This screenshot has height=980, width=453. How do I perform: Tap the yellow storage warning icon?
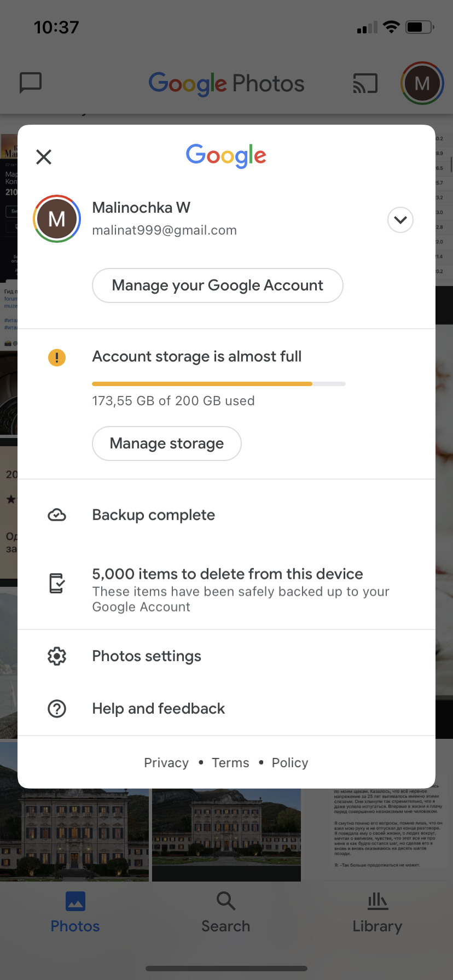(57, 358)
